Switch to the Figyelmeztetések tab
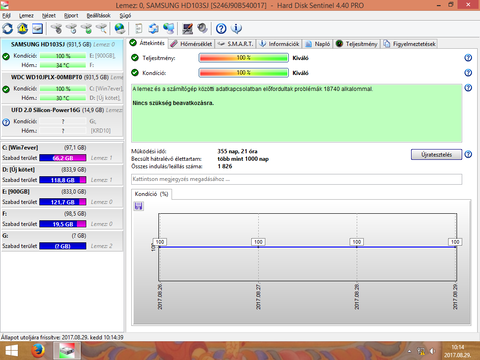The height and width of the screenshot is (360, 480). [x=409, y=44]
